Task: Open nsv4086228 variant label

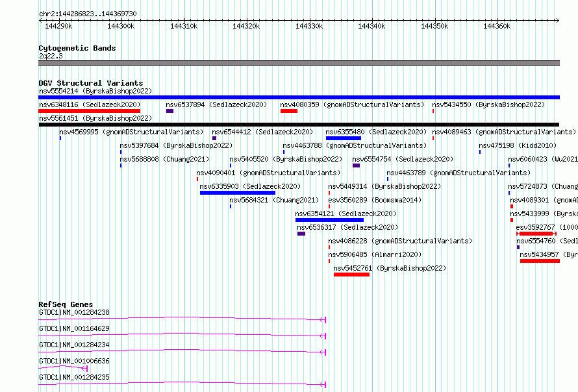Action: (x=400, y=241)
